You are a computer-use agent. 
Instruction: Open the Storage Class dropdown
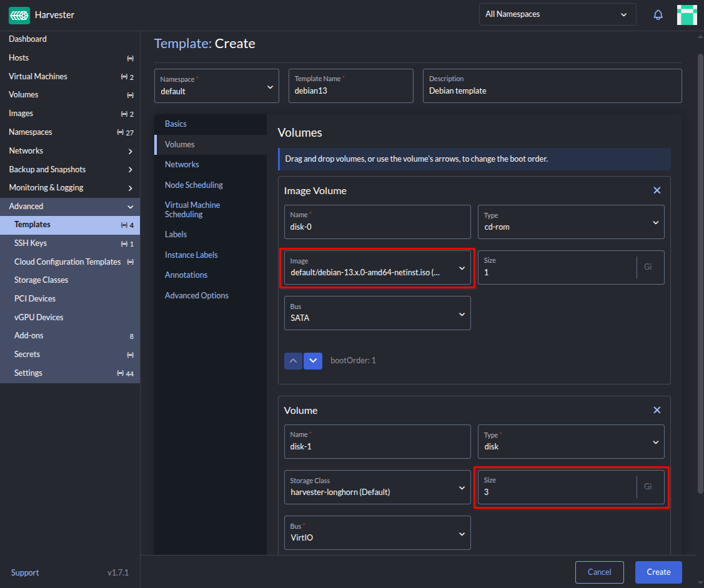377,487
